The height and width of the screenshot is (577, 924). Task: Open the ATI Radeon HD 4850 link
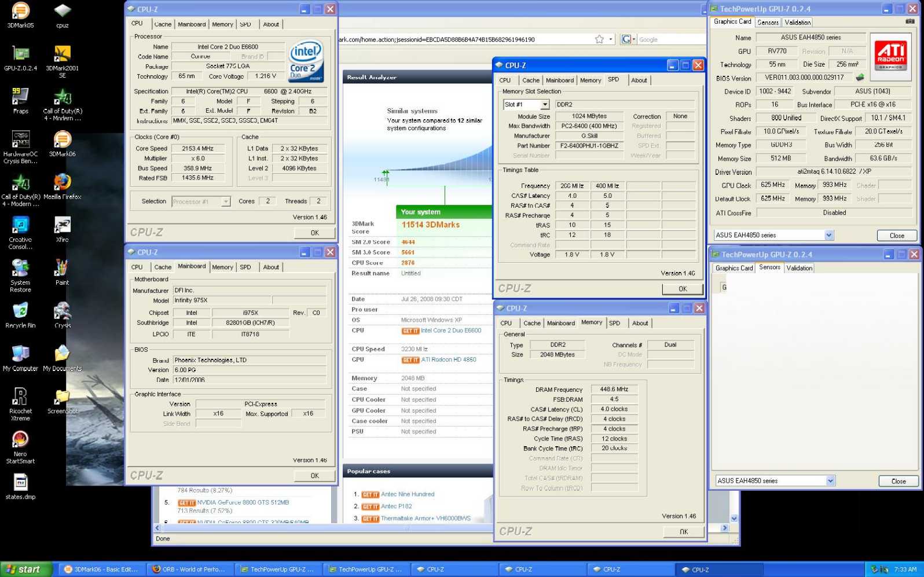449,359
